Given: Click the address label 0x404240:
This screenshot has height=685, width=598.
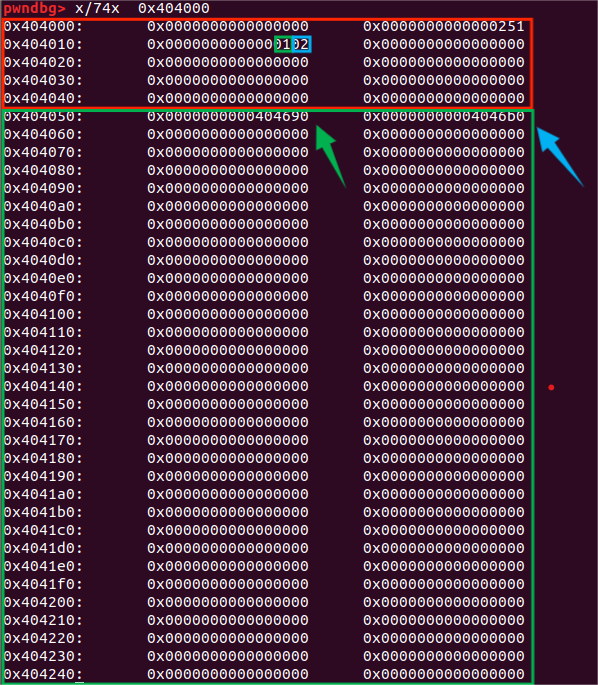Looking at the screenshot, I should [43, 674].
